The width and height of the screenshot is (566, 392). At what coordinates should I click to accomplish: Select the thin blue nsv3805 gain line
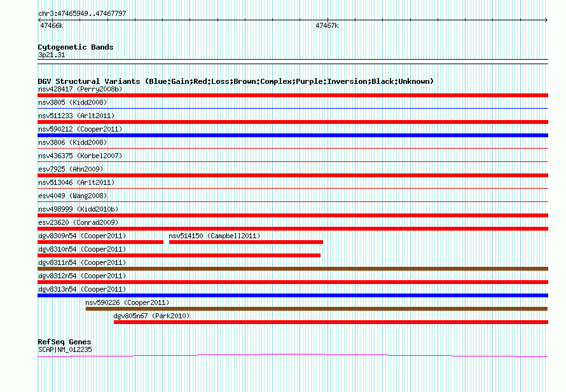coord(293,108)
